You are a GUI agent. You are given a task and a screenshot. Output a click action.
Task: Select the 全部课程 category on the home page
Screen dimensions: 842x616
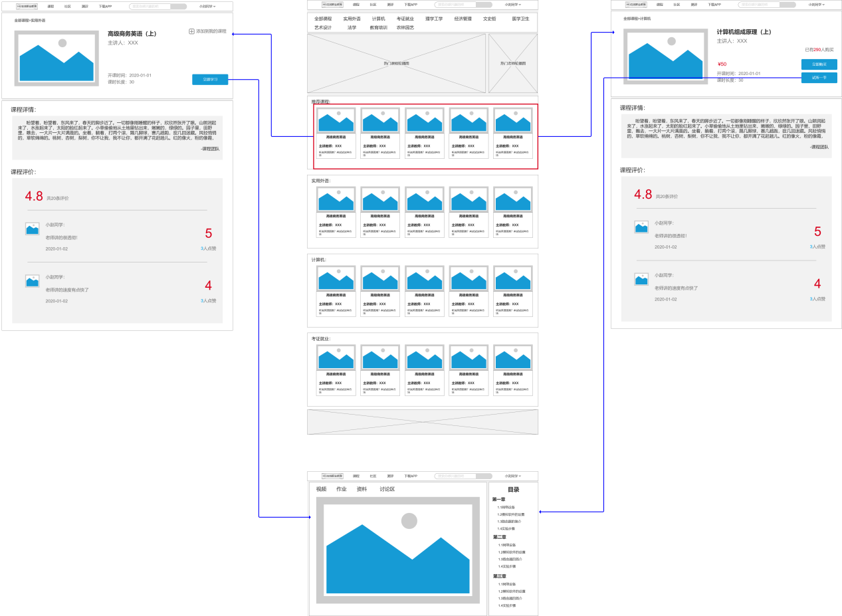[x=323, y=19]
